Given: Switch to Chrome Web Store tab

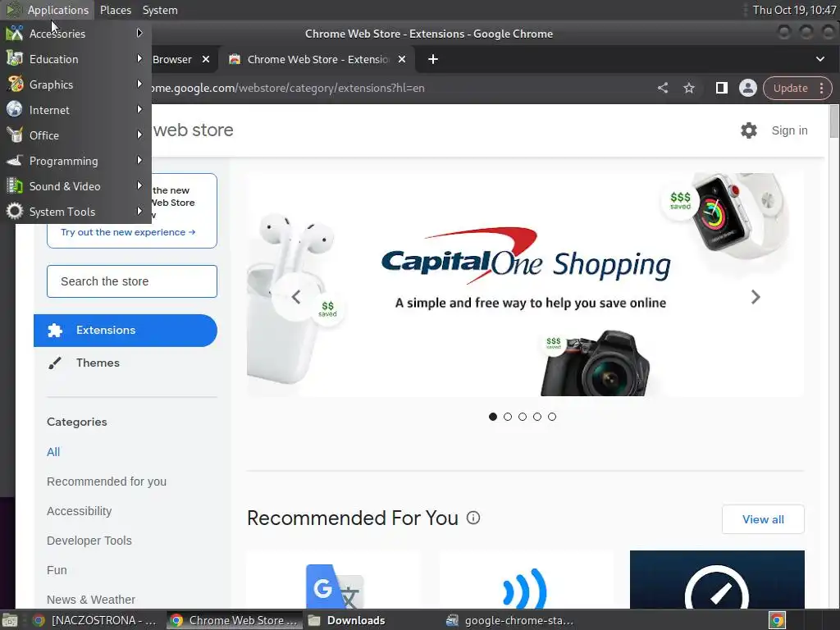Looking at the screenshot, I should [x=317, y=59].
